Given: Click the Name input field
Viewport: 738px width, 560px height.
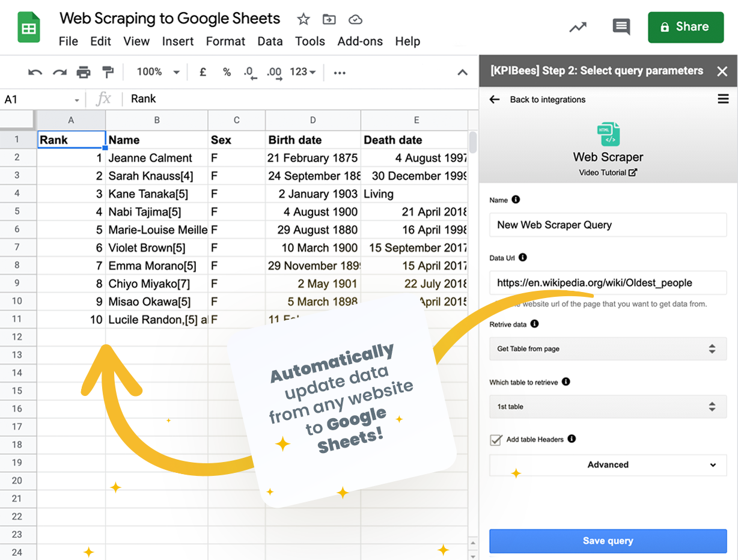Looking at the screenshot, I should (608, 225).
